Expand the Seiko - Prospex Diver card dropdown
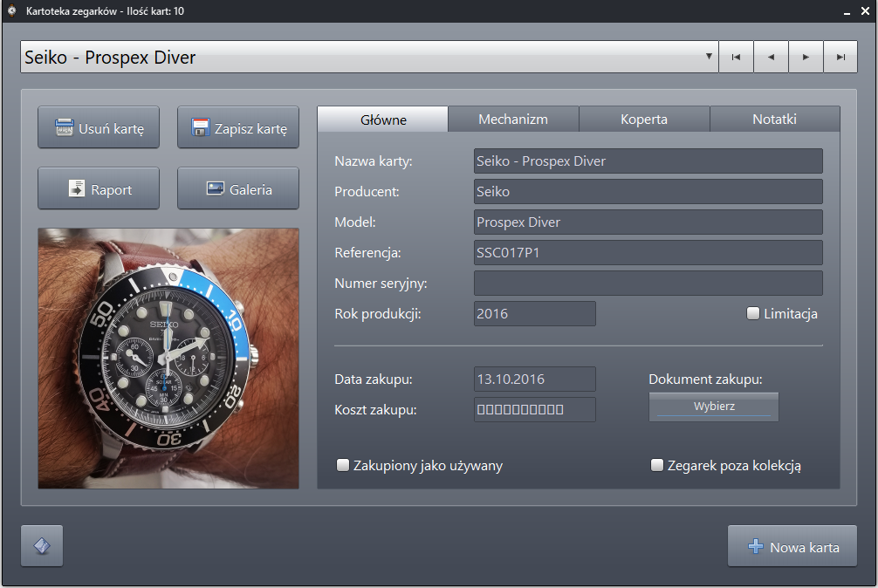 [709, 57]
